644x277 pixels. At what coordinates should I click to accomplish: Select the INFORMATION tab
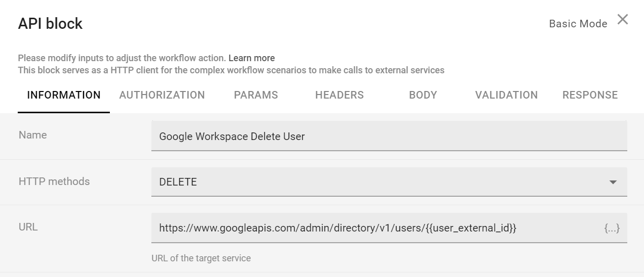(x=64, y=95)
